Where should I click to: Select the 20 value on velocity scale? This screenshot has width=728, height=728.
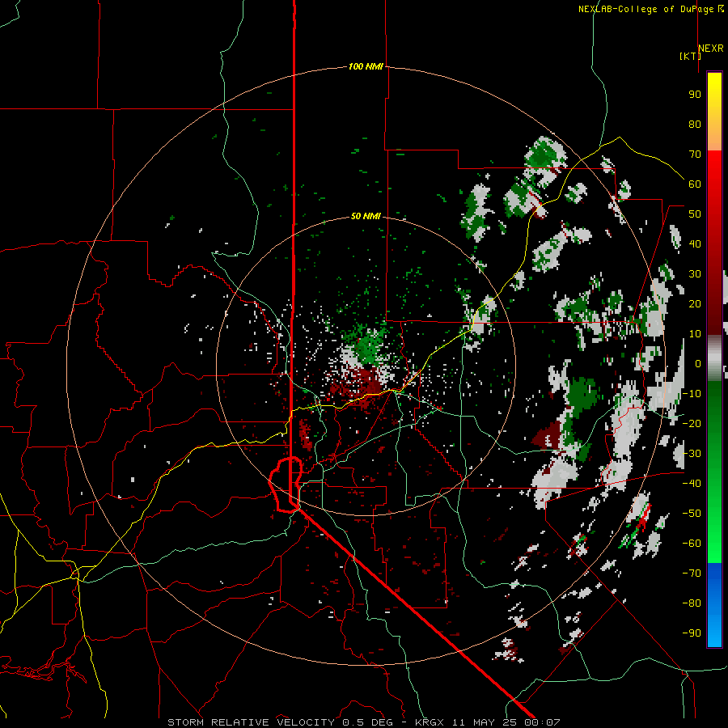click(x=695, y=304)
